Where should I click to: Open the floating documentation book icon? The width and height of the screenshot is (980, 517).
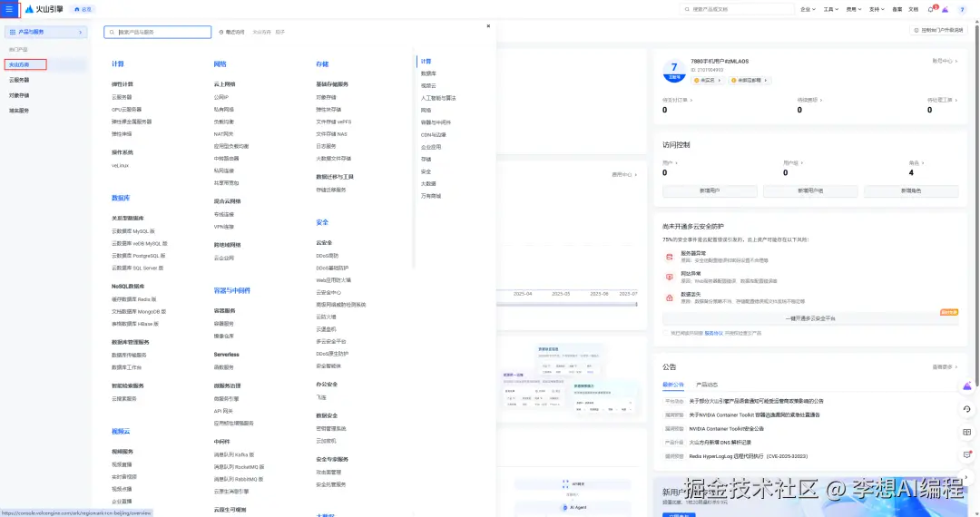point(967,432)
